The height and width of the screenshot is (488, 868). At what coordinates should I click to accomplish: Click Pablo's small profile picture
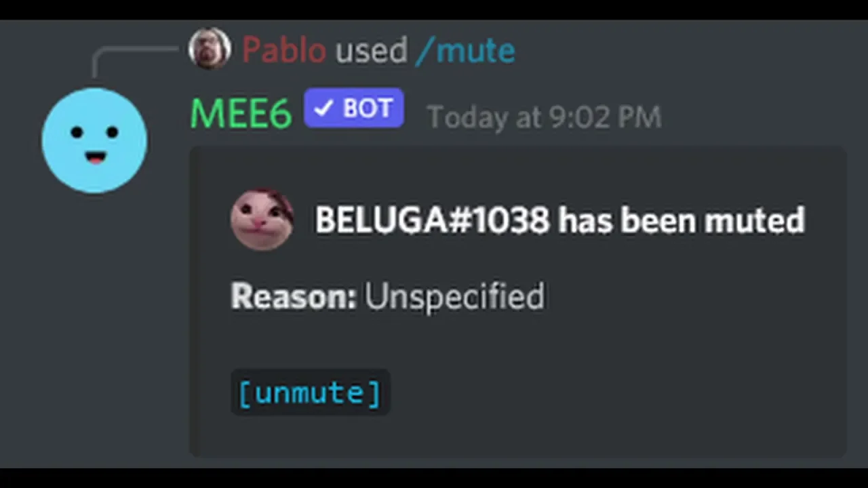[210, 48]
